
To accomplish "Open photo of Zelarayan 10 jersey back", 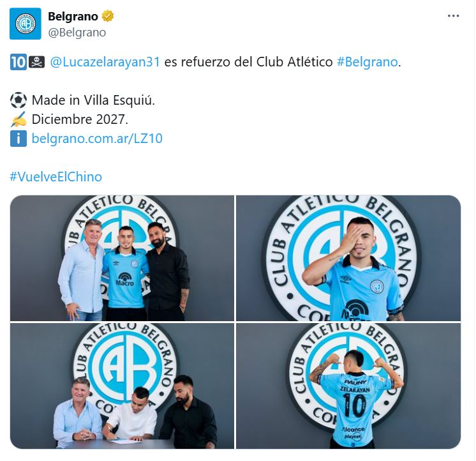I will (x=348, y=386).
